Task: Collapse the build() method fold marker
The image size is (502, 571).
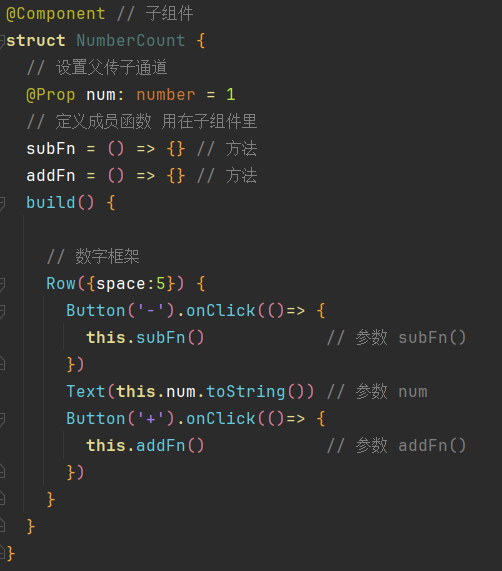Action: [x=1, y=203]
